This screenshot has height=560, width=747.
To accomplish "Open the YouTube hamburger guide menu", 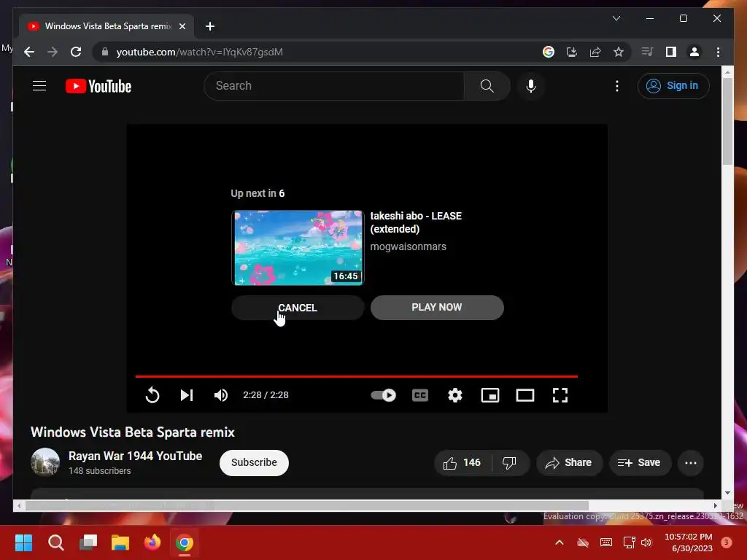I will [x=39, y=86].
